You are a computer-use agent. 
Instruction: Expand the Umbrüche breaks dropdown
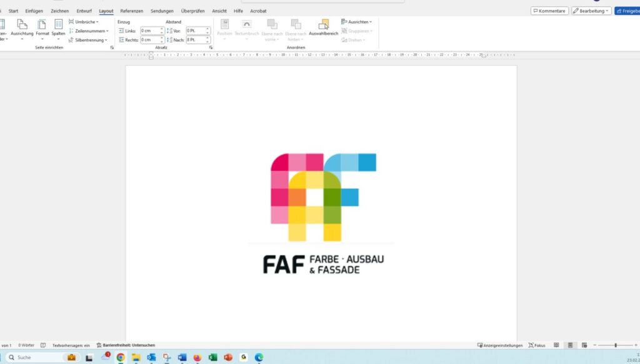[83, 22]
